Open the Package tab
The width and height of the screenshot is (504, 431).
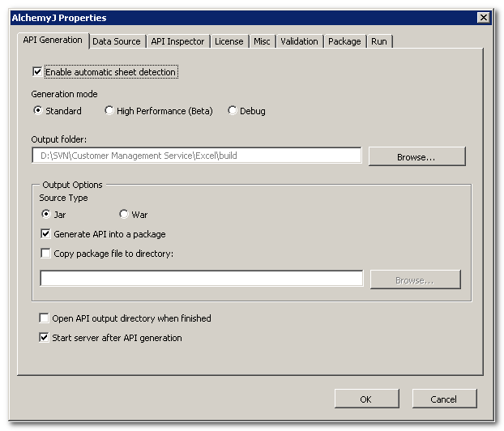click(x=344, y=41)
